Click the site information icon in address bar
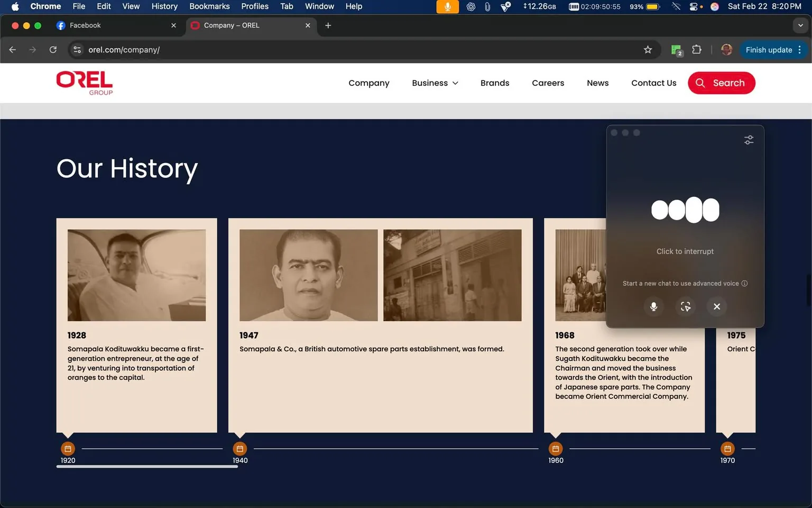Screen dimensions: 812x508 [77, 49]
